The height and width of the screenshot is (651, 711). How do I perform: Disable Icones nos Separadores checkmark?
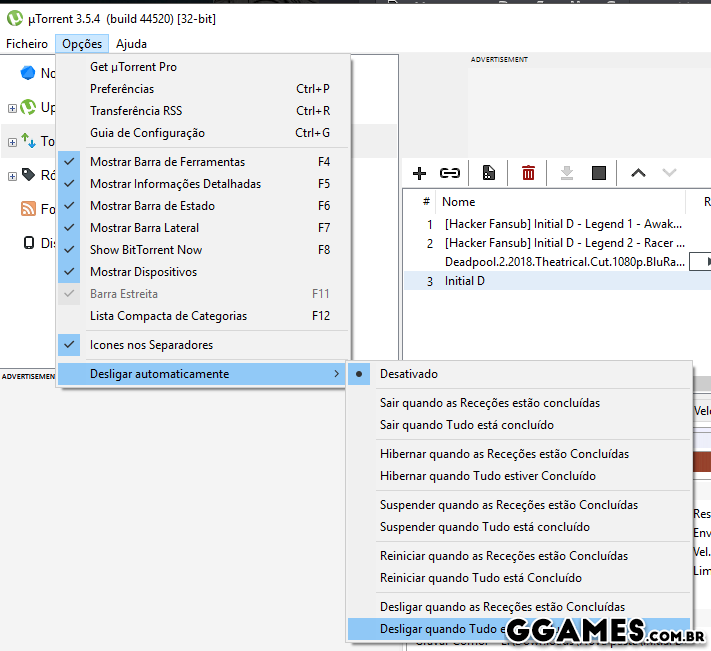151,345
